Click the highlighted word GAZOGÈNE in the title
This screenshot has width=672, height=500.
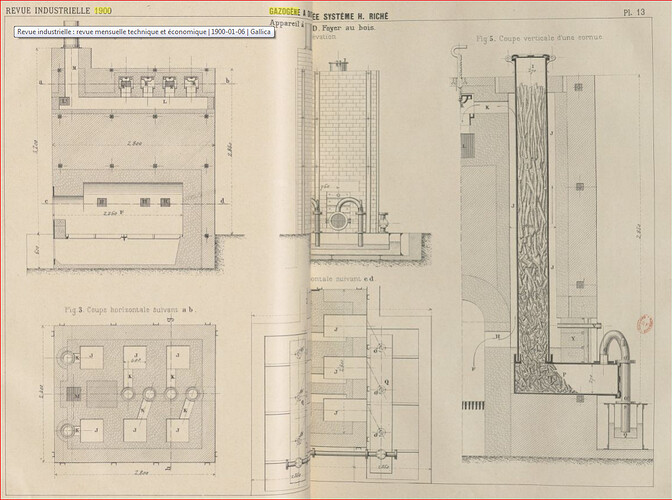pos(285,11)
